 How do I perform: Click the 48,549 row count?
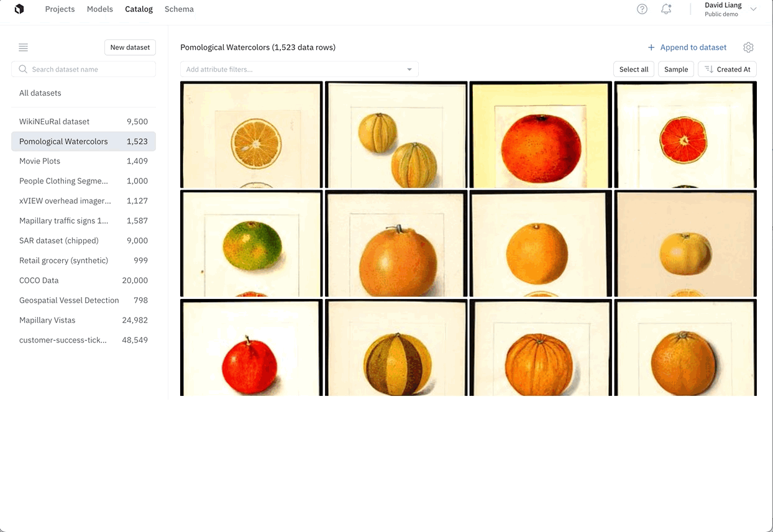[135, 340]
